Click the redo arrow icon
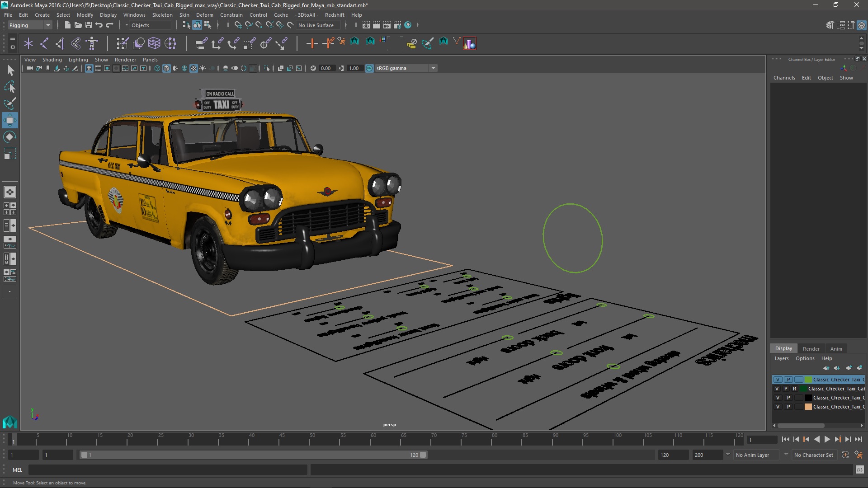The height and width of the screenshot is (488, 868). pos(109,25)
